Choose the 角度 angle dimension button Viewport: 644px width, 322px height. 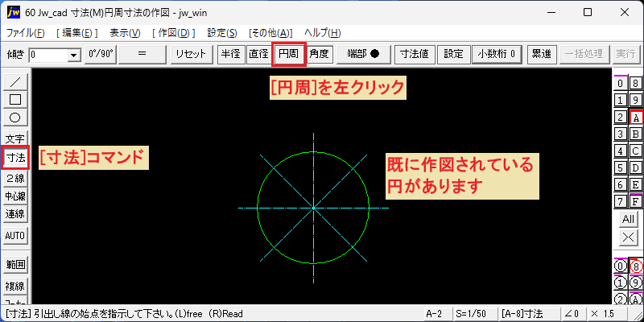[x=320, y=54]
